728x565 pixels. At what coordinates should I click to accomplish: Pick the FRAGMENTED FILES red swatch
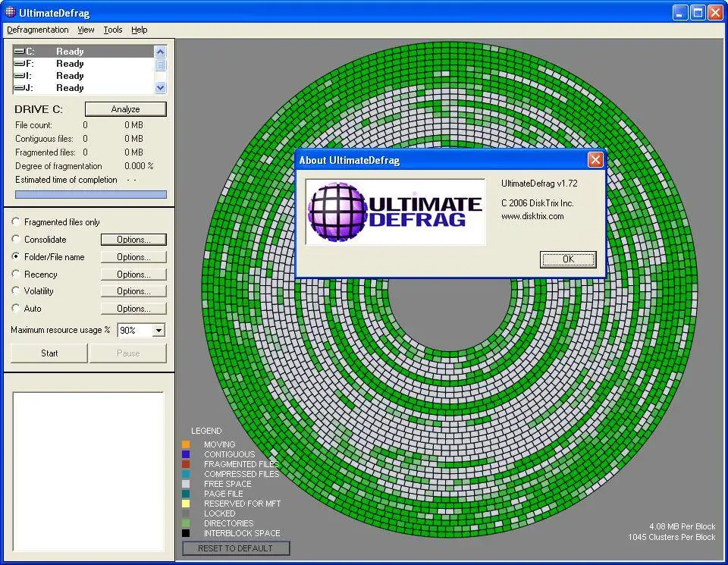click(186, 464)
